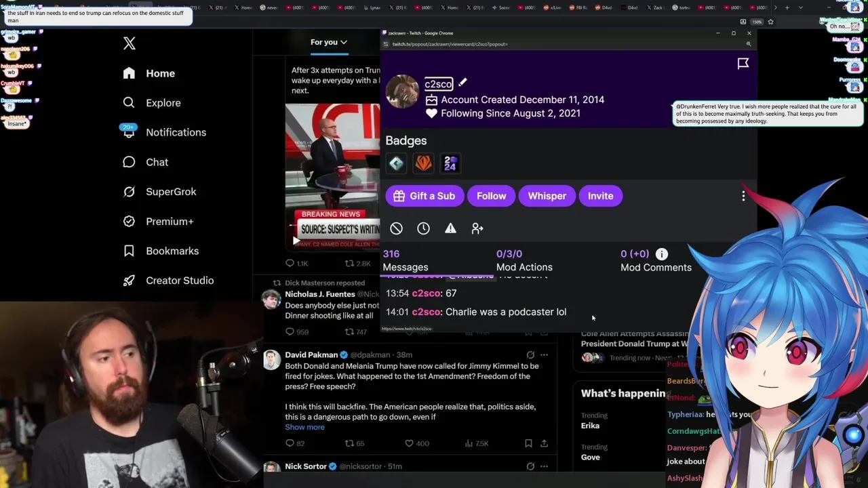This screenshot has width=868, height=488.
Task: Click the zoom magnifier in popout address bar
Action: 748,44
